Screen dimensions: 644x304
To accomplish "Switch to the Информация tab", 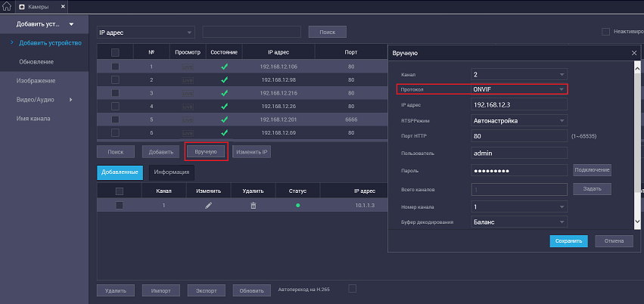I will pyautogui.click(x=171, y=172).
